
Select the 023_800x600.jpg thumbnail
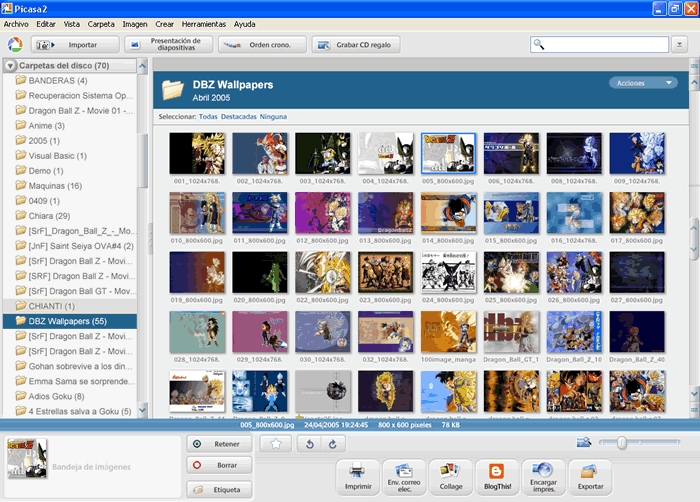[x=386, y=272]
